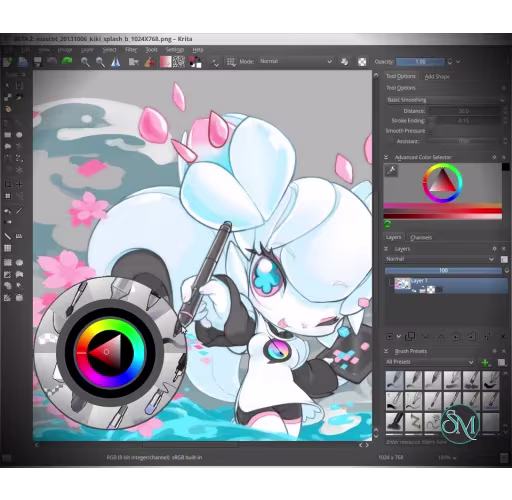512x500 pixels.
Task: Collapse the Brush Presets docker
Action: pyautogui.click(x=386, y=351)
